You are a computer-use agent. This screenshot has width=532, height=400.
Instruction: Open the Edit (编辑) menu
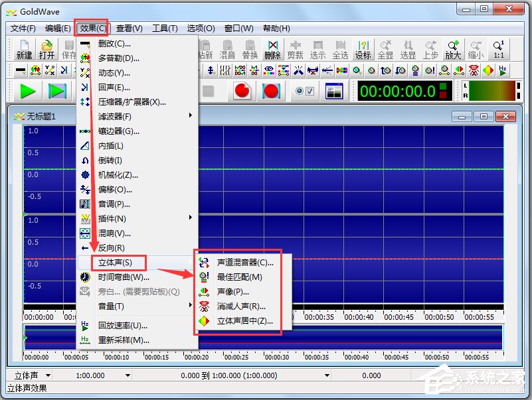58,28
